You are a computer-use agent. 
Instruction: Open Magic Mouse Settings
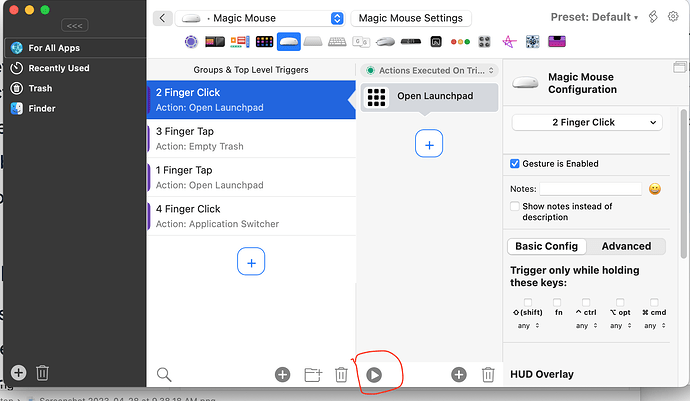coord(411,18)
